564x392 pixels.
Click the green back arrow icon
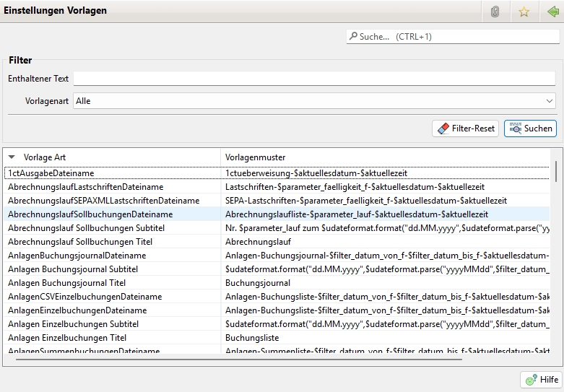[x=553, y=12]
